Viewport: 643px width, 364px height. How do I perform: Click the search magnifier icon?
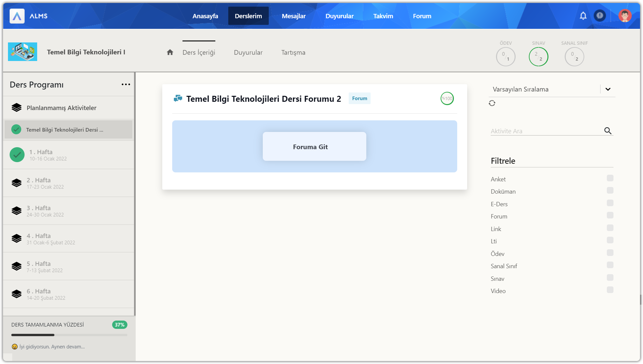pyautogui.click(x=607, y=131)
